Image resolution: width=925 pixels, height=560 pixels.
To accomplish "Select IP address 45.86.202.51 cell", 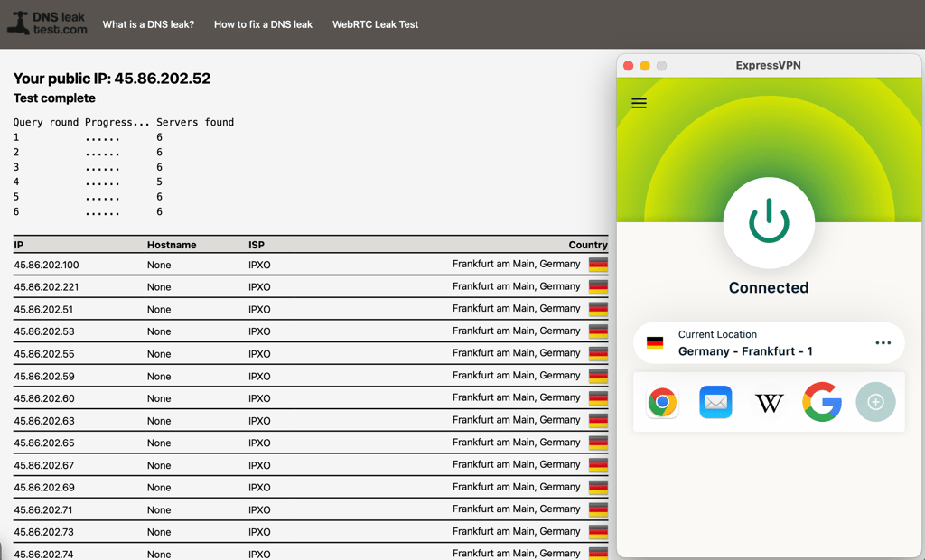I will 43,309.
